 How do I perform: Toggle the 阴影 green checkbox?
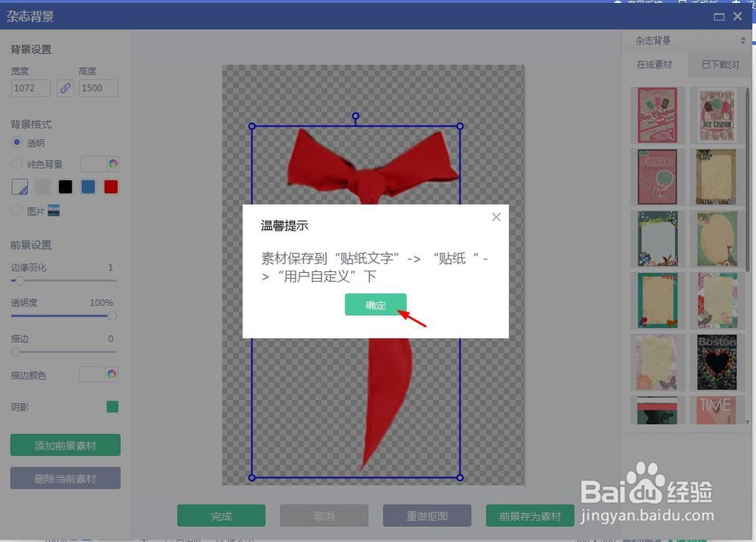(x=113, y=407)
